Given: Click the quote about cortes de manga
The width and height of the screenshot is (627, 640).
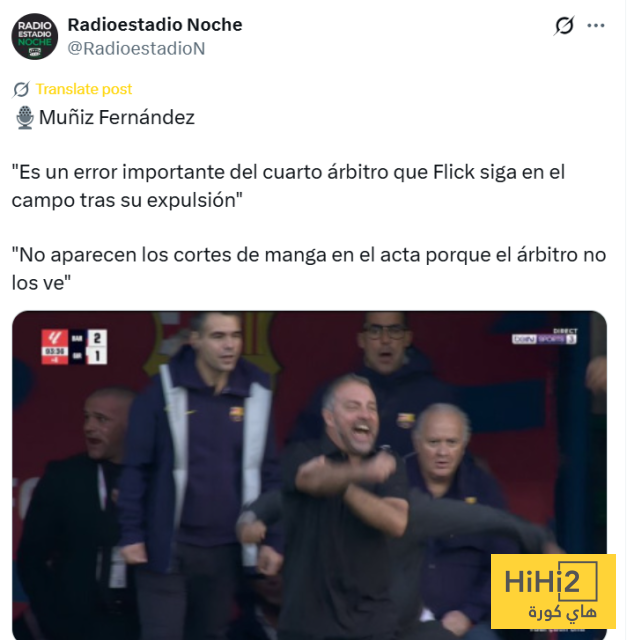Looking at the screenshot, I should click(309, 269).
